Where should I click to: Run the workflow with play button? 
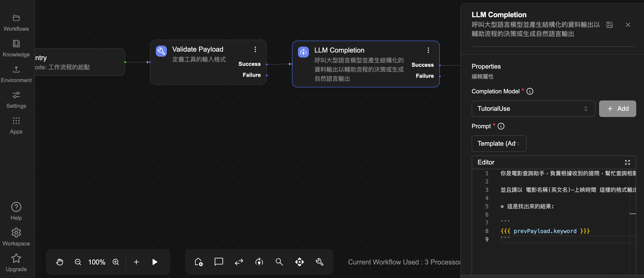click(x=155, y=262)
